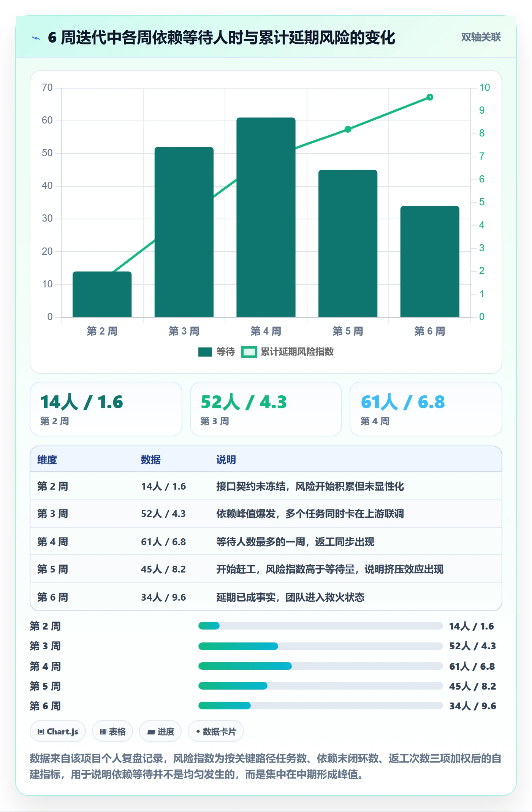The width and height of the screenshot is (532, 812).
Task: Open the 61人 / 6.8 data card
Action: coord(426,409)
